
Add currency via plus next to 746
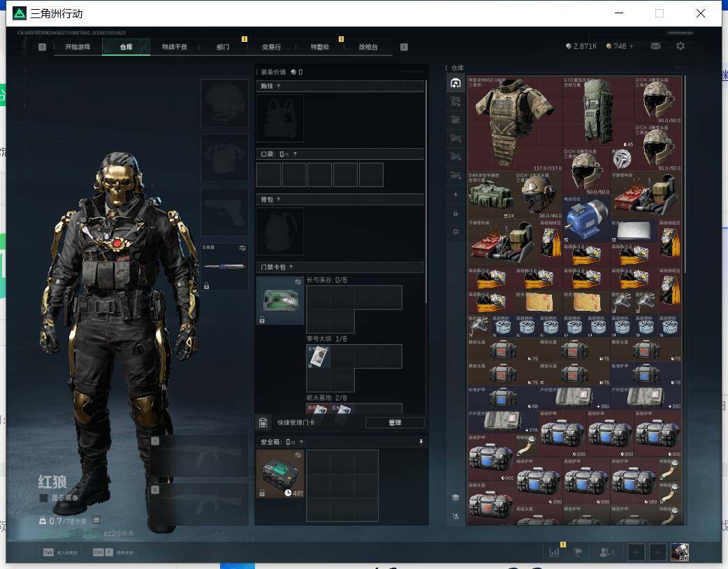[632, 46]
